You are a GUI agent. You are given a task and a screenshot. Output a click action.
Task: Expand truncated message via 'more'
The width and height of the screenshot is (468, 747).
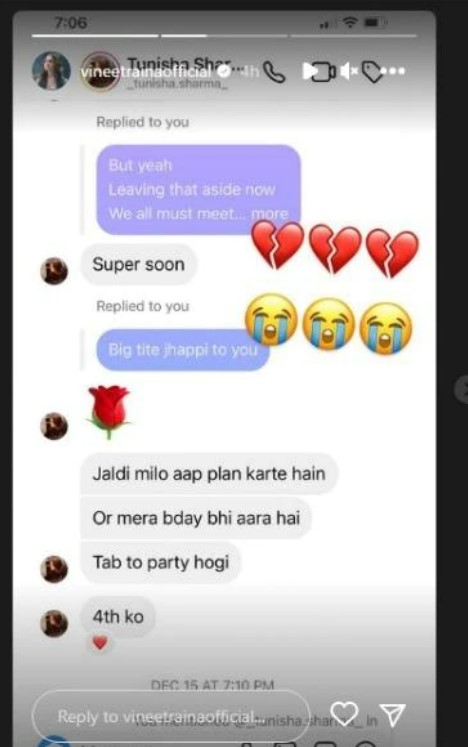270,213
